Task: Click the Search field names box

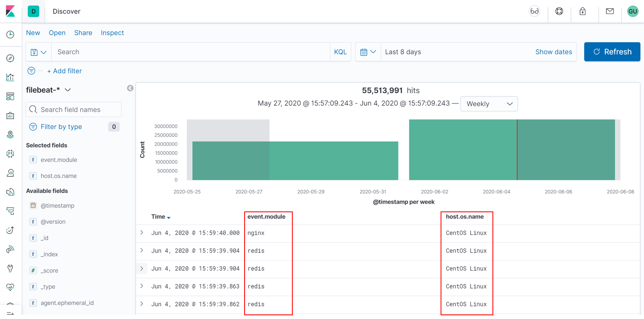Action: pos(74,110)
